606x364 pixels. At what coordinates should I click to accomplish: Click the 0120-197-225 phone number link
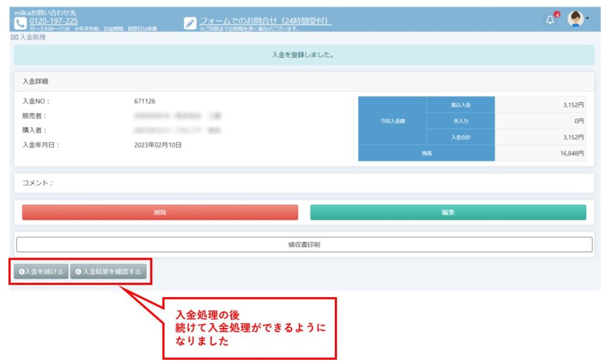click(53, 21)
